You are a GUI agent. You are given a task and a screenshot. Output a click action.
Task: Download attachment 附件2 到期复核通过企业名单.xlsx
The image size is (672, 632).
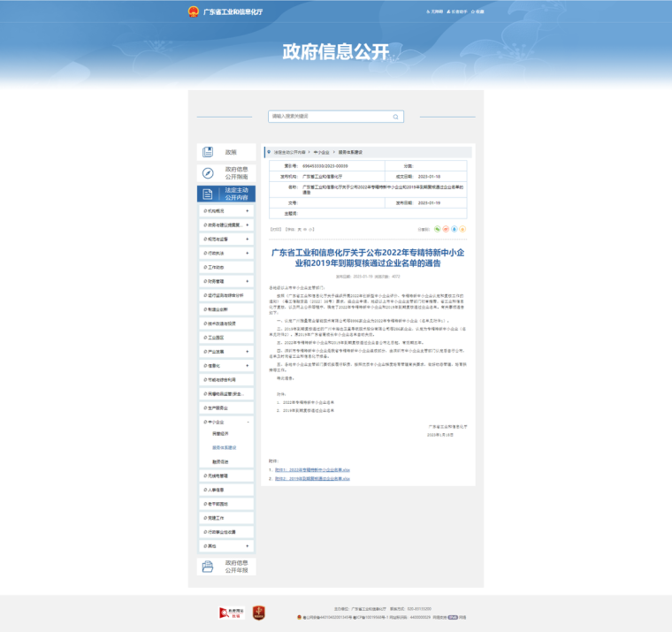[x=311, y=478]
